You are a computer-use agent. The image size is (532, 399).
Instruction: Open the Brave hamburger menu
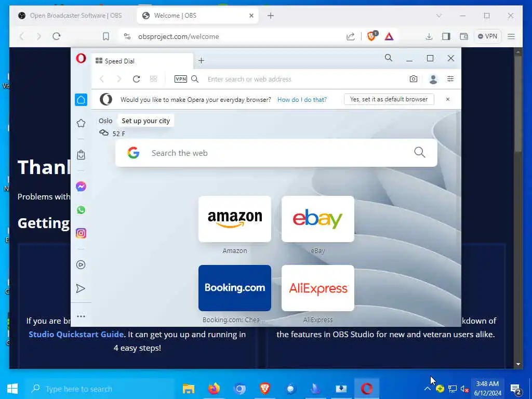click(511, 37)
